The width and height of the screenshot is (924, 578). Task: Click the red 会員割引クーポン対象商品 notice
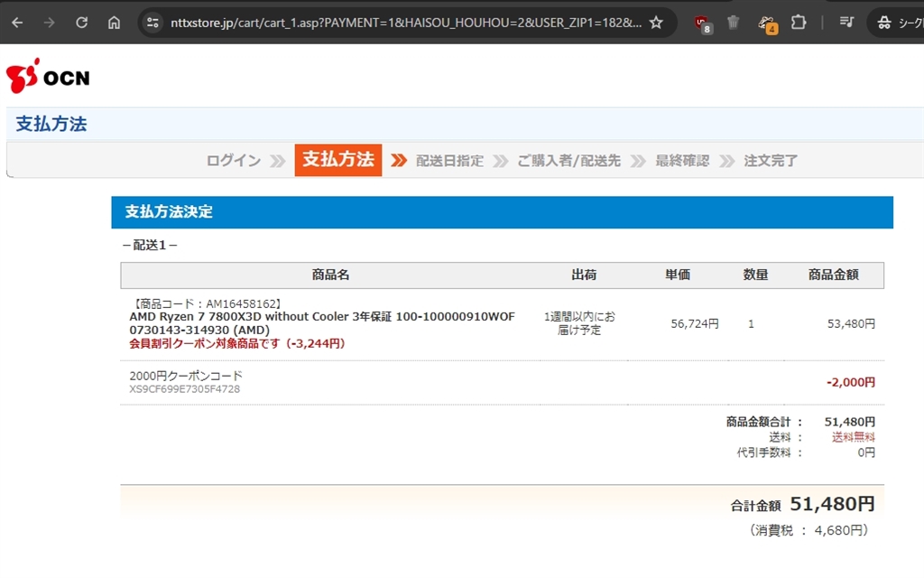[237, 343]
